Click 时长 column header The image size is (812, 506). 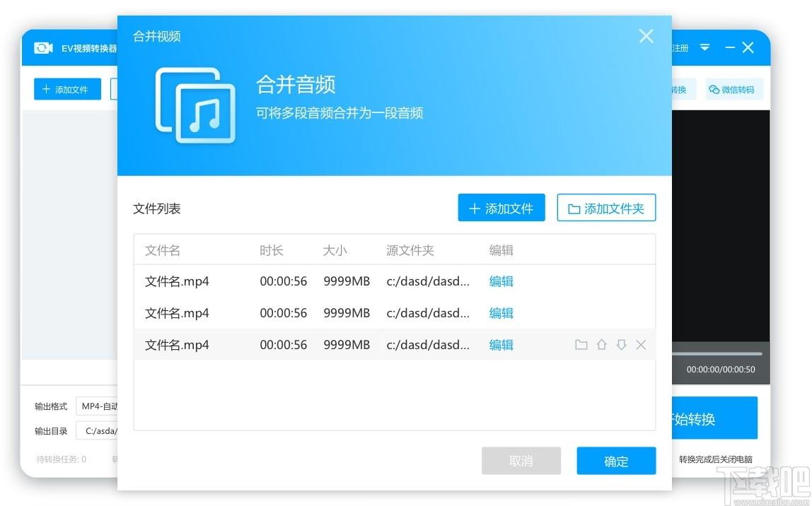(272, 250)
